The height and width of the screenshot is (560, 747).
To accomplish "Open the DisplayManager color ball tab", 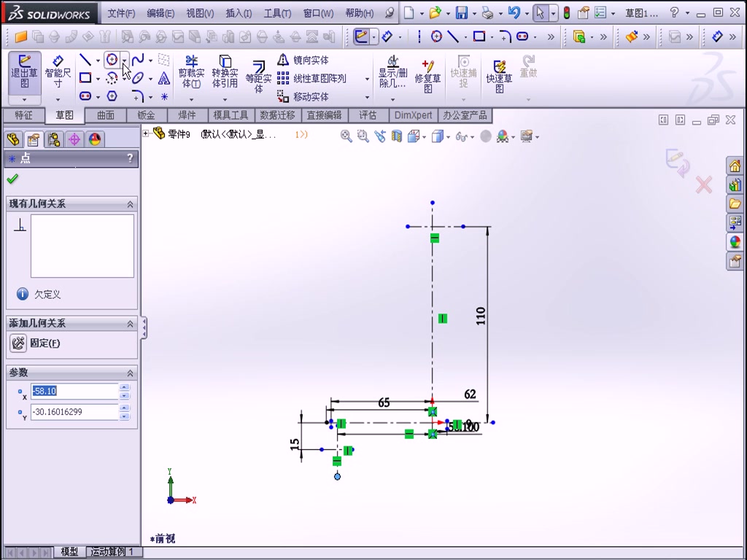I will 95,139.
